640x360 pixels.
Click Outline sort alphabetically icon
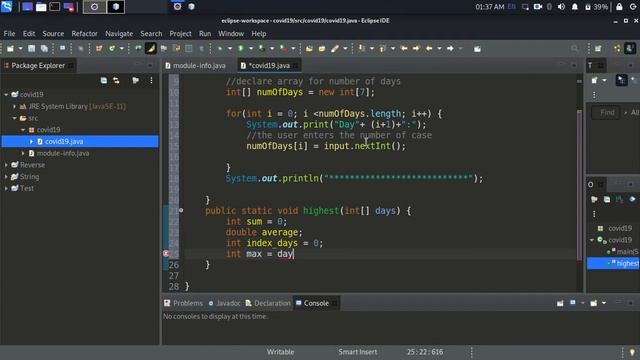tap(620, 199)
